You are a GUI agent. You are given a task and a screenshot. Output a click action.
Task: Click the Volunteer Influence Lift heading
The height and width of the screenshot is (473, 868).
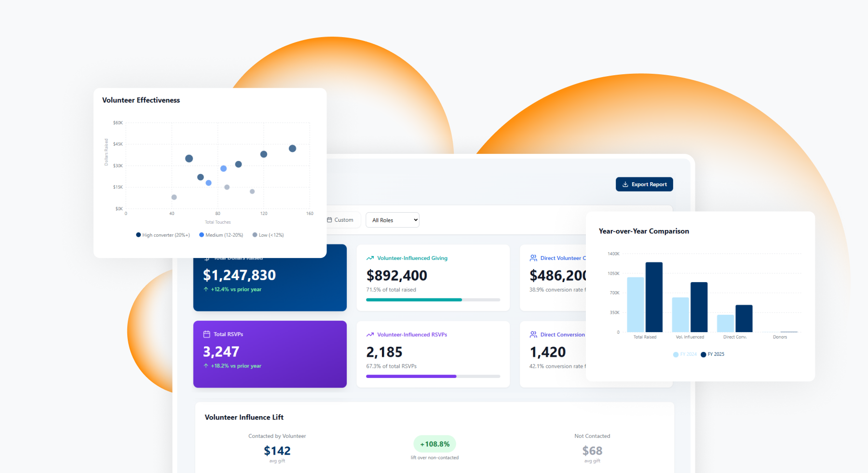point(244,418)
